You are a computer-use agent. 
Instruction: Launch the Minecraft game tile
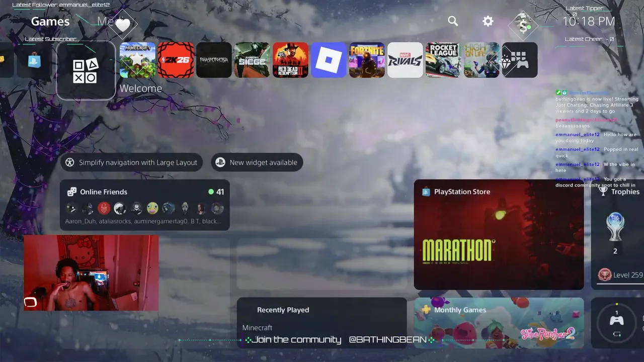(x=137, y=60)
